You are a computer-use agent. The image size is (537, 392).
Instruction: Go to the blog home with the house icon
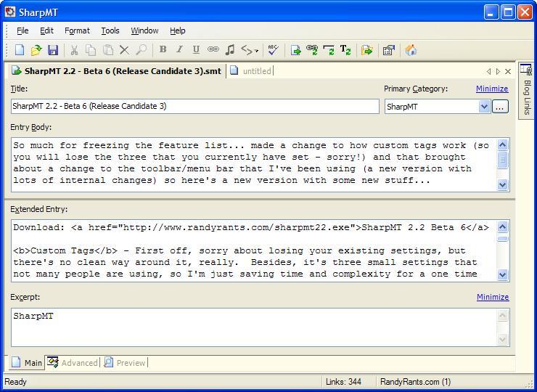click(x=411, y=50)
